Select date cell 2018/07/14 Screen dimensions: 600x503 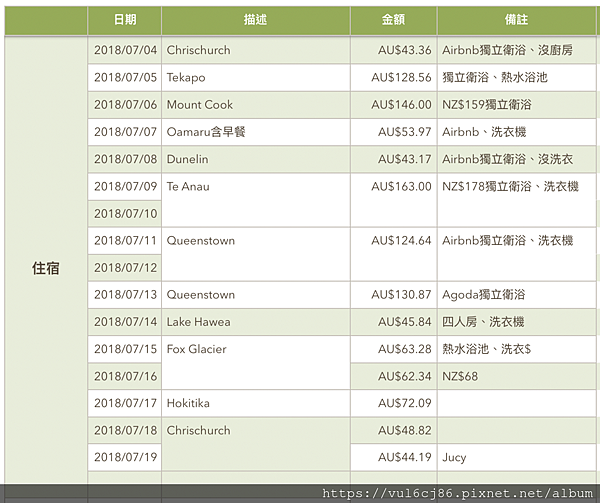pyautogui.click(x=124, y=322)
